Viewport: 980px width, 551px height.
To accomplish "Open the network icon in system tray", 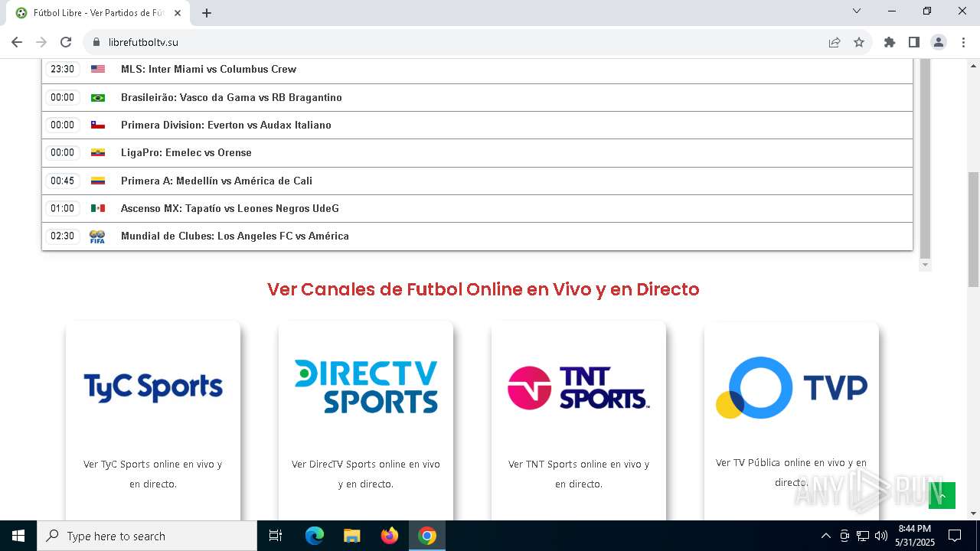I will pyautogui.click(x=863, y=536).
